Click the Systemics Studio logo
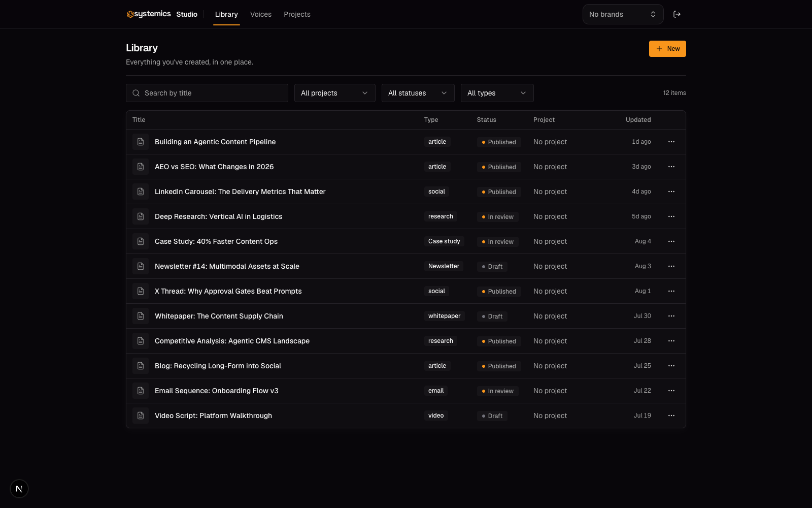The width and height of the screenshot is (812, 508). click(x=162, y=14)
